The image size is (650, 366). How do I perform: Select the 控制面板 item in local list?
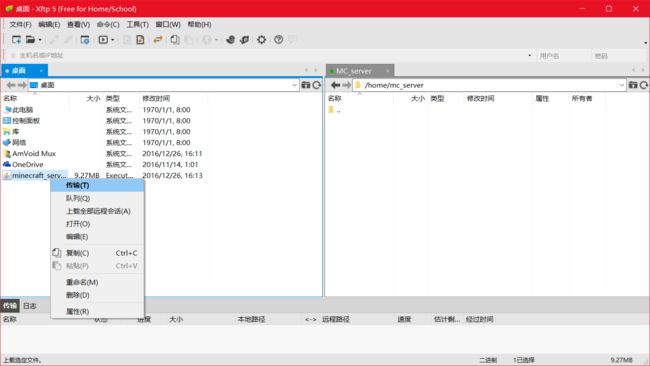(22, 121)
